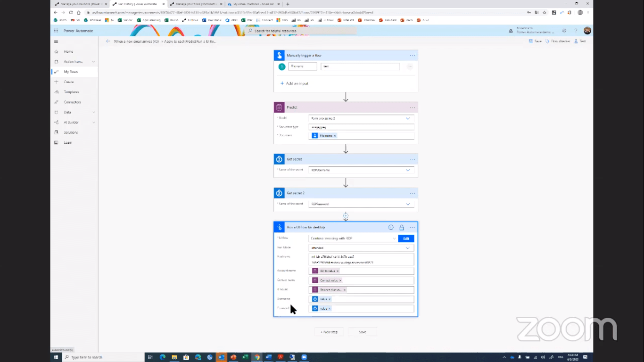644x362 pixels.
Task: Open the Get secret 2 options menu
Action: [x=412, y=193]
